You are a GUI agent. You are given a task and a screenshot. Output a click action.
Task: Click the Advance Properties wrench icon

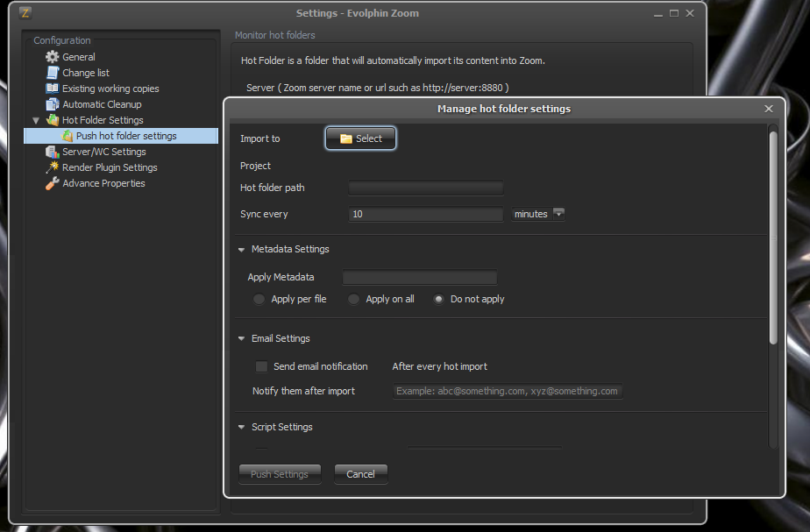coord(53,183)
